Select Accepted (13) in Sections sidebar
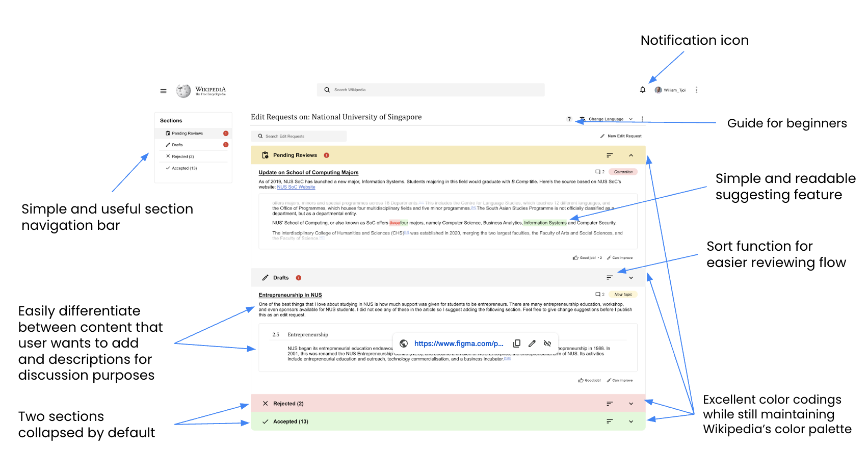 184,168
